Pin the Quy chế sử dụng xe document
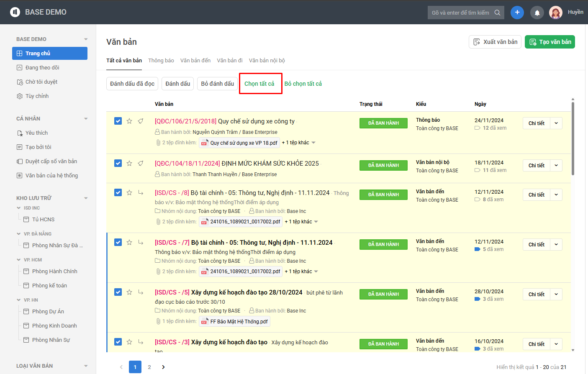The height and width of the screenshot is (374, 588). click(x=141, y=121)
